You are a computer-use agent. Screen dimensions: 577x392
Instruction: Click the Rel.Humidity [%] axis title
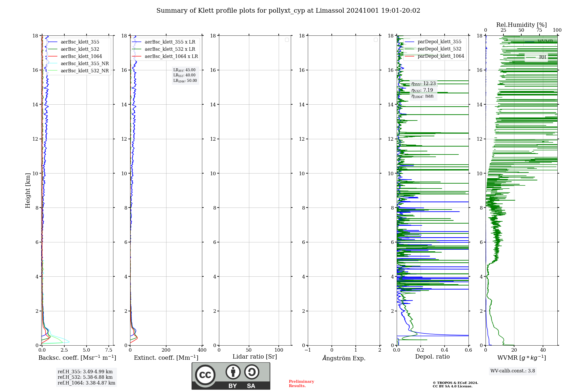tap(522, 25)
